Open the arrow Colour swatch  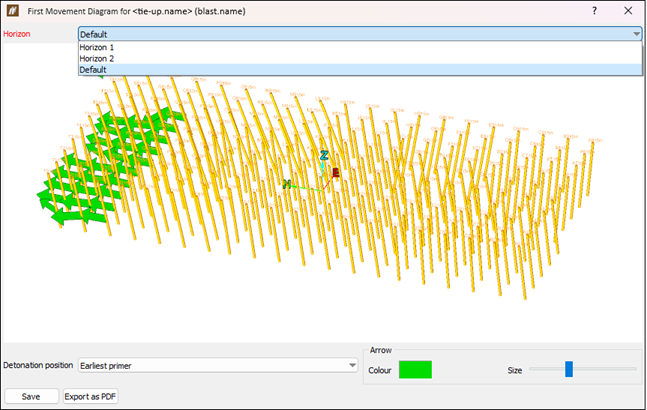pyautogui.click(x=415, y=370)
